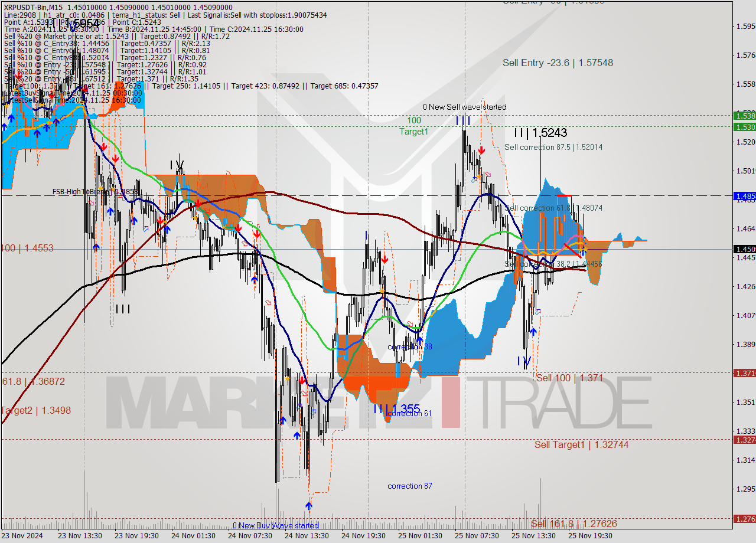Click the '23 Nov 2024' date on time axis

tap(22, 536)
